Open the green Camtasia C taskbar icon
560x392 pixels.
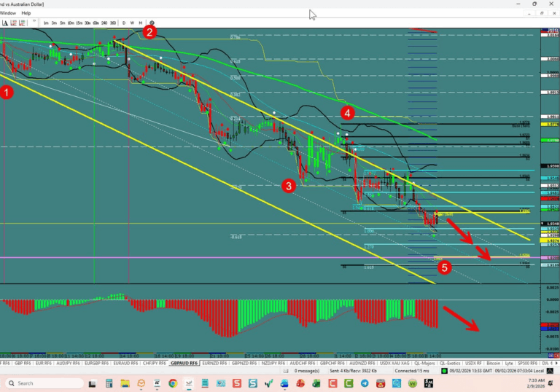[349, 383]
